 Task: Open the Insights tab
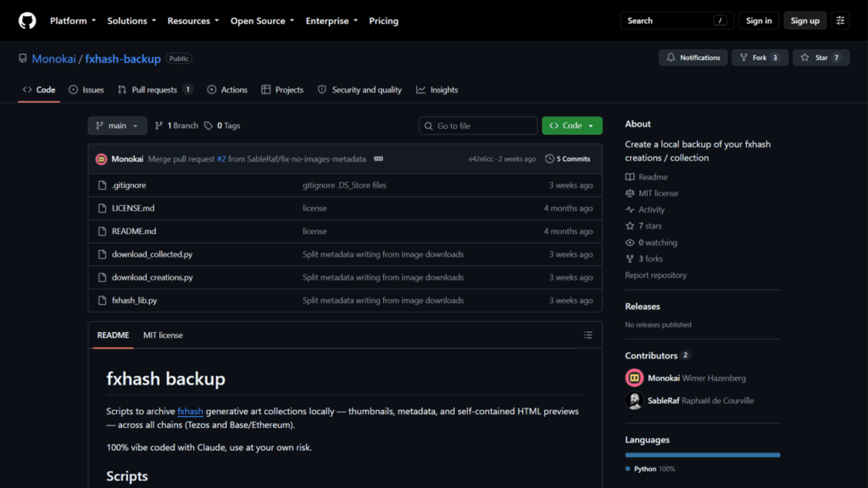pyautogui.click(x=437, y=90)
